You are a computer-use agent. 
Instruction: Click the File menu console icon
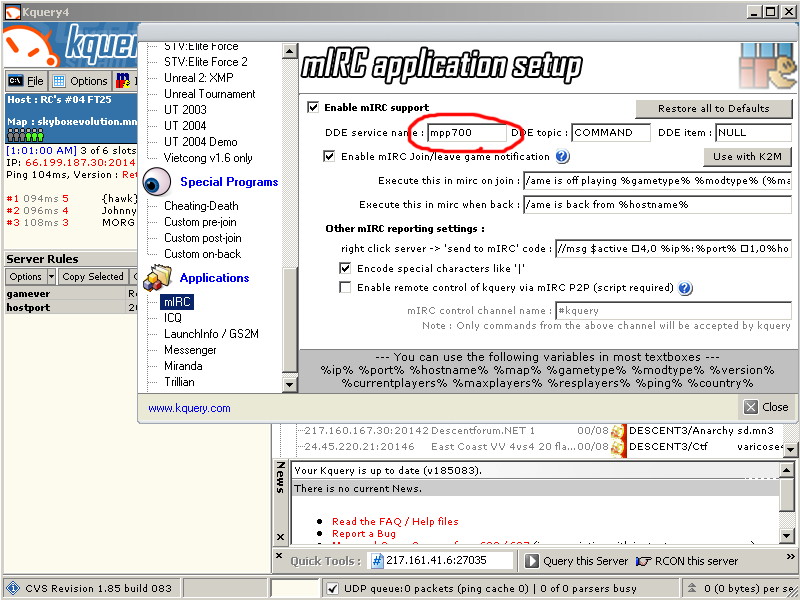16,81
